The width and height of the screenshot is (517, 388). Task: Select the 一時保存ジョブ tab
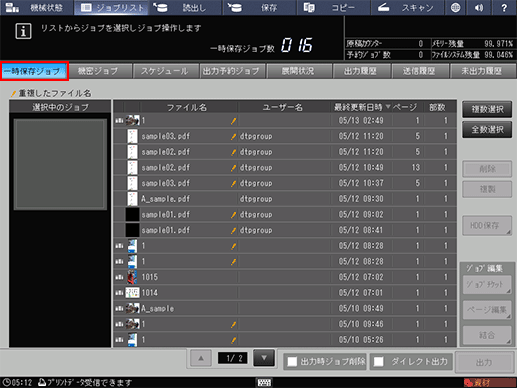[x=34, y=71]
